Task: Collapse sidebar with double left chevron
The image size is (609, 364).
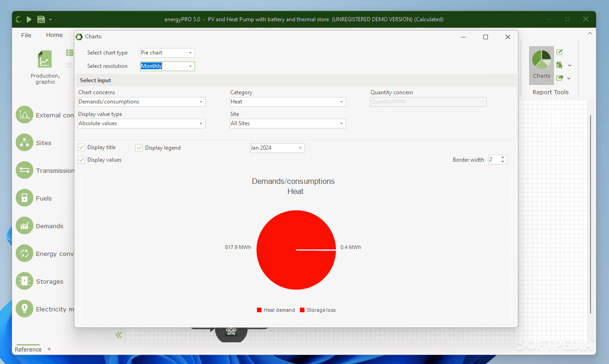Action: tap(119, 335)
